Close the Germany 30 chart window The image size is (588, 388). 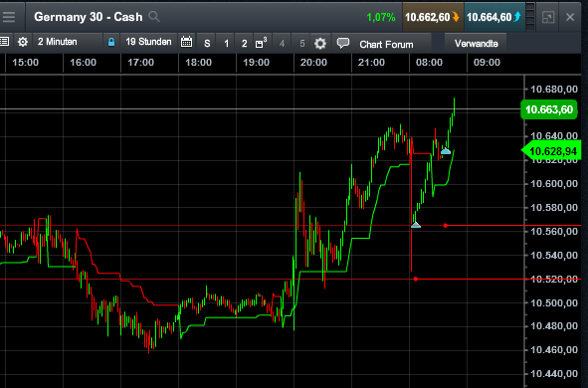[570, 17]
